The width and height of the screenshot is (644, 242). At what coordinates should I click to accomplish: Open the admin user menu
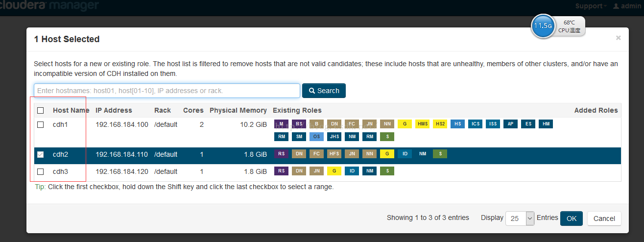[x=627, y=6]
